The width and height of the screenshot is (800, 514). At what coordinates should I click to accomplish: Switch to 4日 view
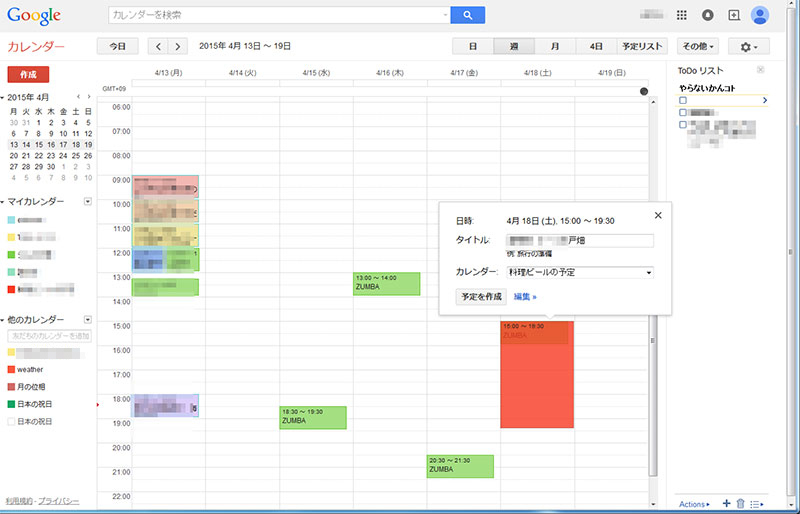coord(596,46)
